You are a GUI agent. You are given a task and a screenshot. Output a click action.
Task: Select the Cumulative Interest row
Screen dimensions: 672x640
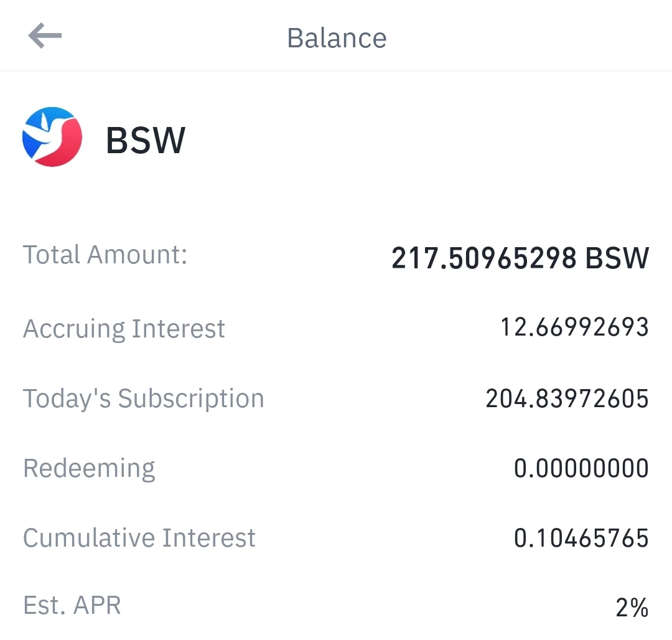point(336,538)
